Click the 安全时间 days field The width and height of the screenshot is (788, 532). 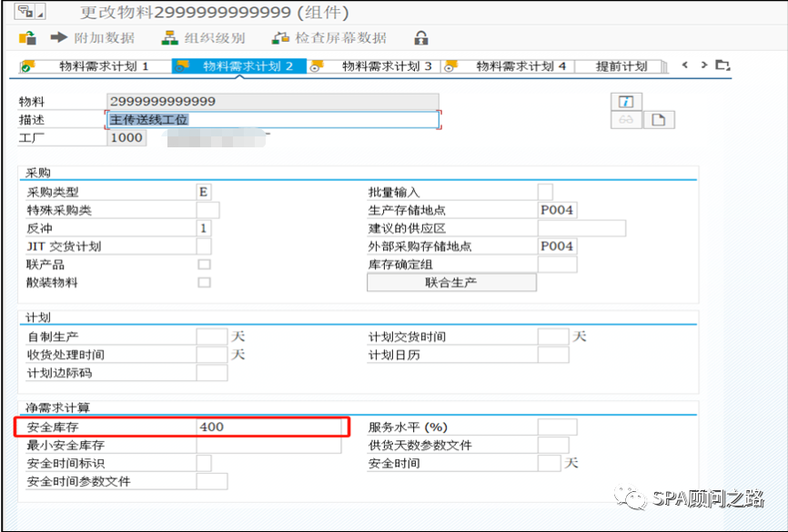(550, 463)
